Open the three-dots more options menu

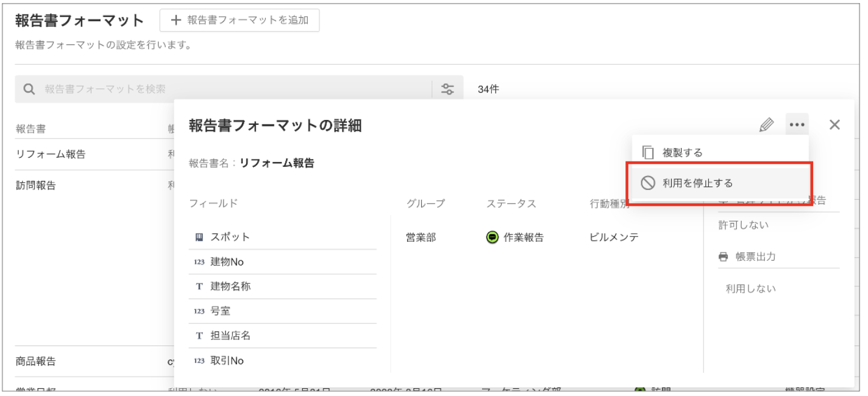[797, 126]
